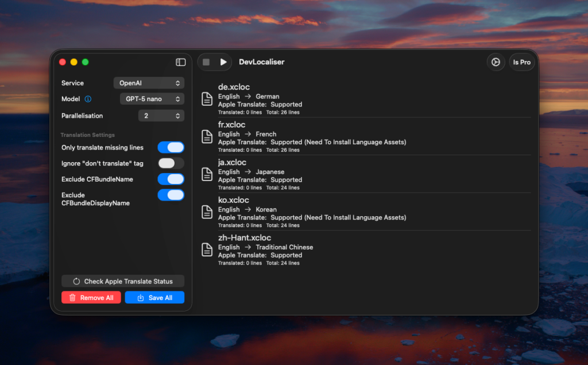This screenshot has width=588, height=365.
Task: Click the Is Pro badge button
Action: [521, 62]
